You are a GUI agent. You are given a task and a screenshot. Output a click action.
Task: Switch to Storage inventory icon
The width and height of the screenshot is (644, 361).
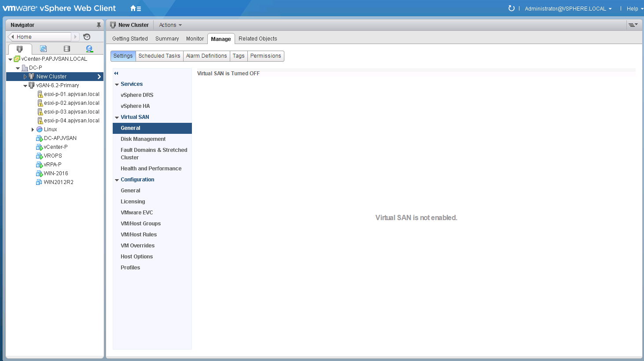tap(67, 49)
